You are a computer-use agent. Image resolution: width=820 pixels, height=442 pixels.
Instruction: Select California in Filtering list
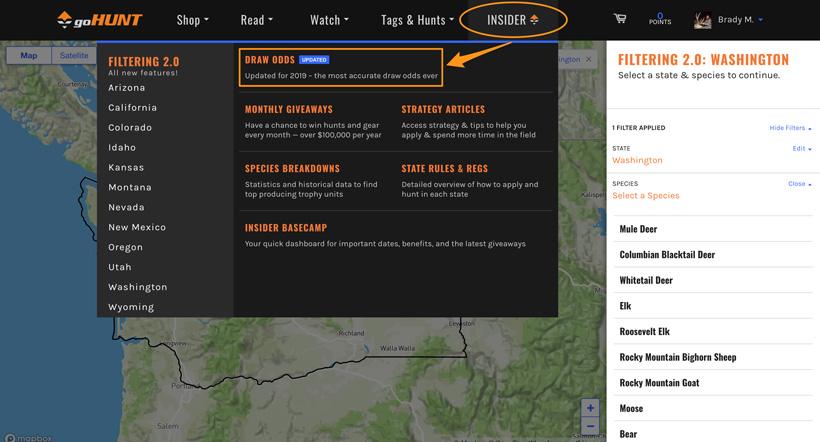click(132, 108)
